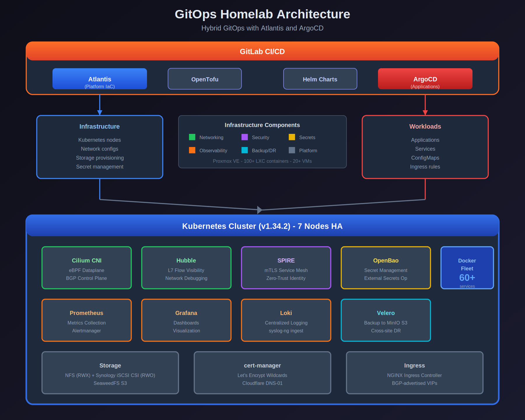Select the Atlantis Platform IaC node
Screen dimensions: 525x420
(x=99, y=79)
